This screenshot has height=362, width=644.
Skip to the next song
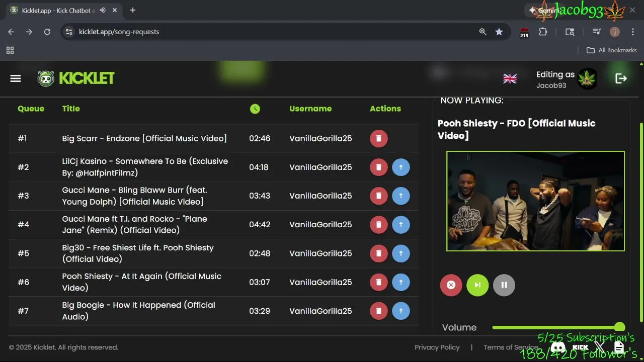point(477,285)
